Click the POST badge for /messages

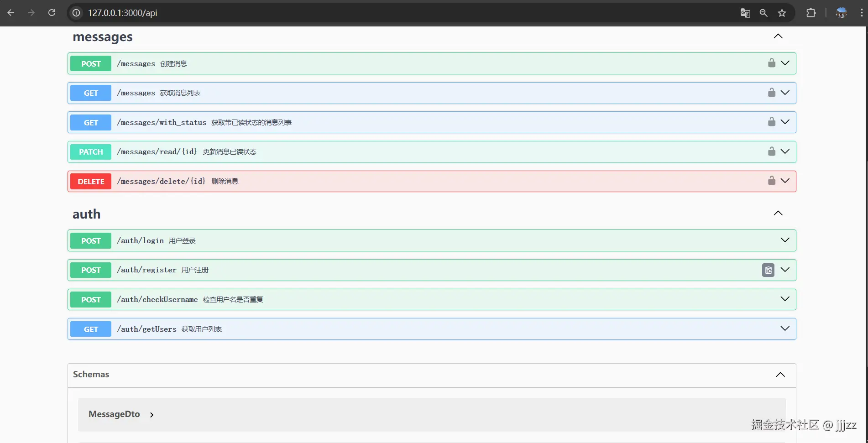click(91, 63)
